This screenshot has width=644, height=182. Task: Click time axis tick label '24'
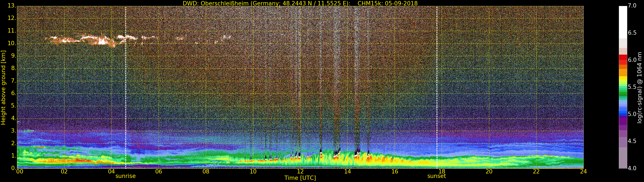click(583, 172)
